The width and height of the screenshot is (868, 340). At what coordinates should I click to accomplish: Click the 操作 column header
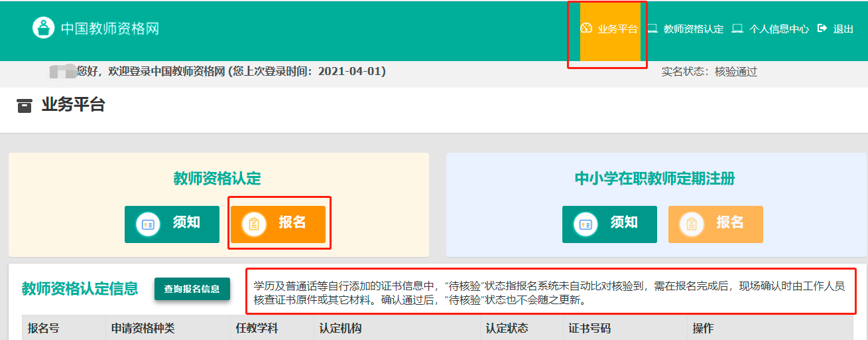click(x=703, y=329)
